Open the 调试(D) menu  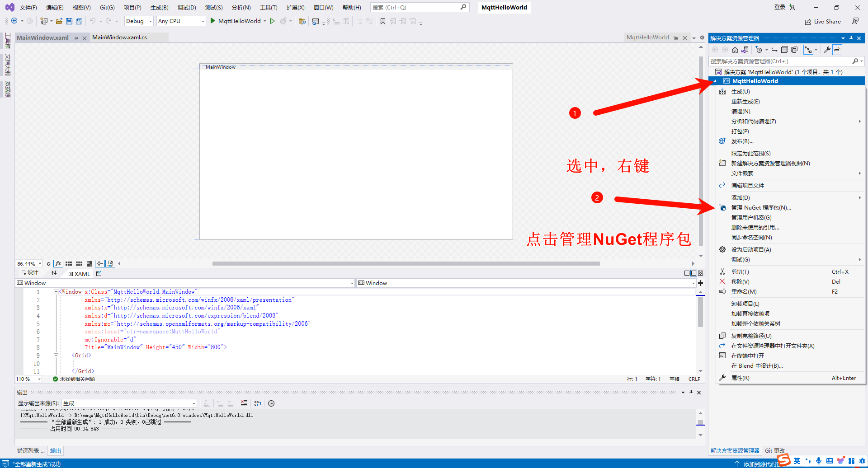point(187,8)
